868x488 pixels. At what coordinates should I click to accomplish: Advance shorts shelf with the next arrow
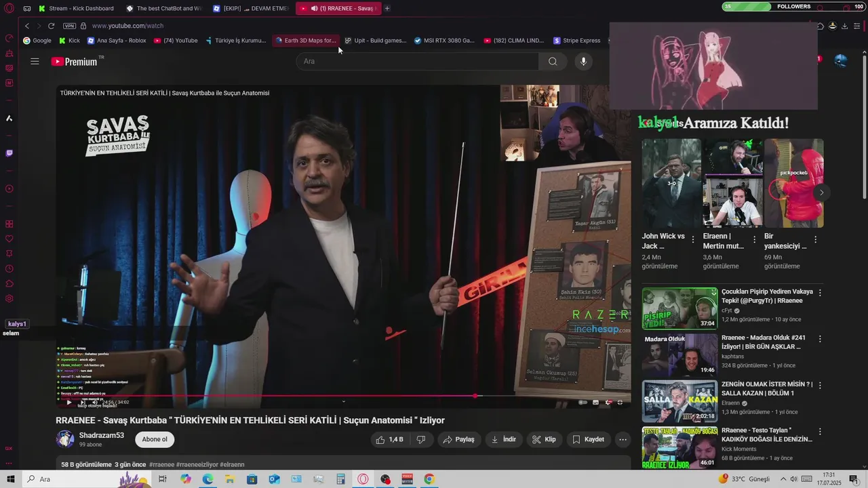tap(821, 192)
